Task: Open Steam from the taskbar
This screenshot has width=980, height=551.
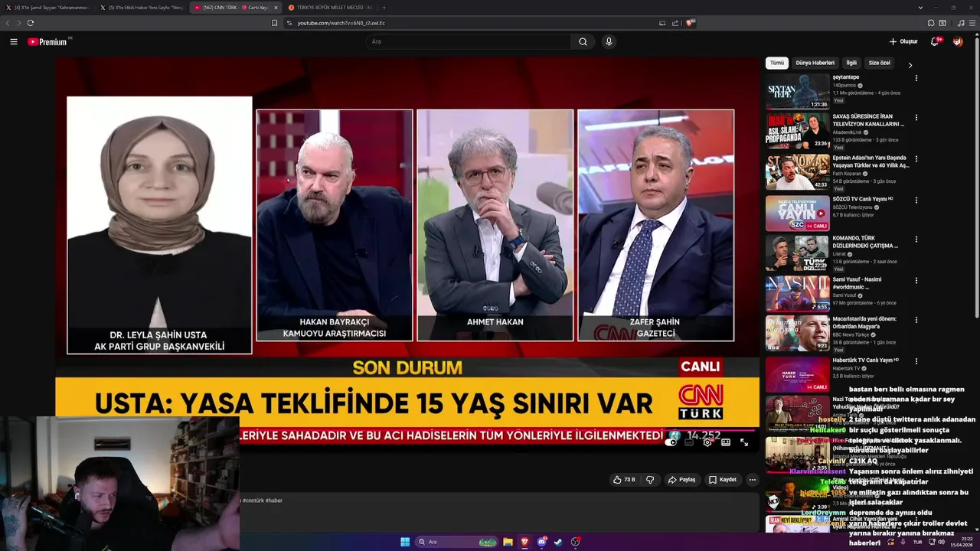Action: [x=558, y=542]
